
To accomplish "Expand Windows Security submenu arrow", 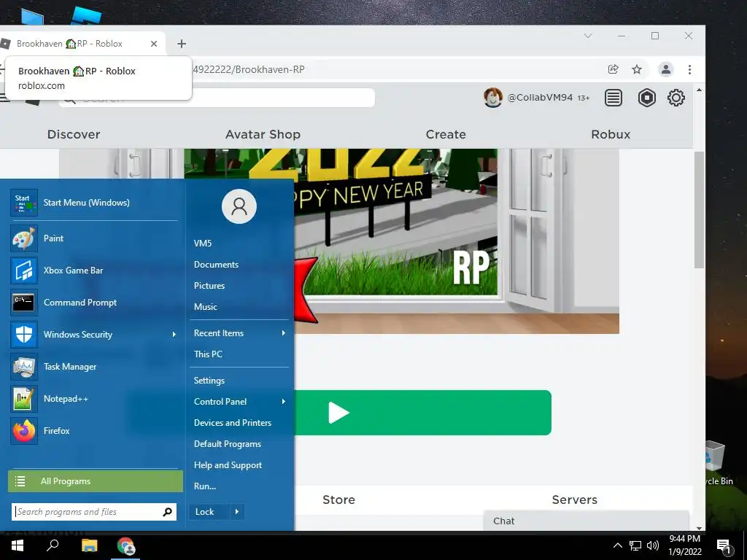I will point(174,334).
